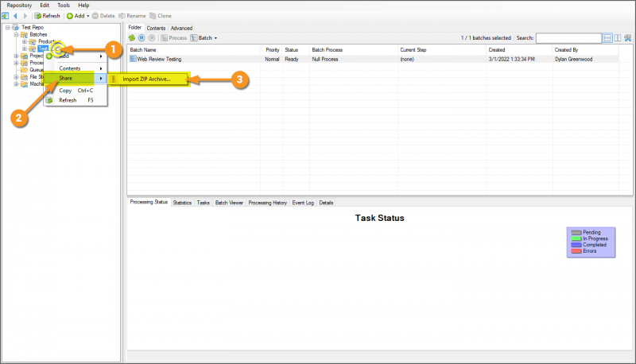The height and width of the screenshot is (364, 636).
Task: Click the green plus icon beside Add
Action: click(49, 56)
